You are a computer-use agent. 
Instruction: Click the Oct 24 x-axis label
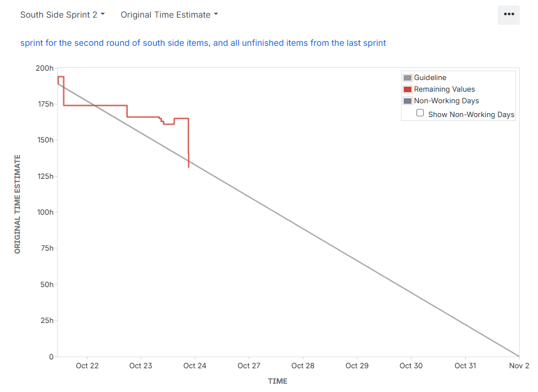195,365
